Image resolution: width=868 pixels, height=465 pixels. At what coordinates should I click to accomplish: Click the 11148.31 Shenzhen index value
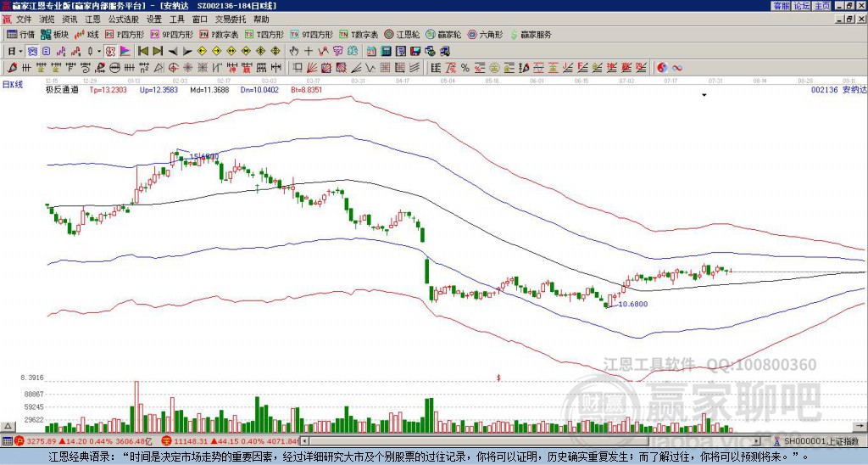[192, 441]
